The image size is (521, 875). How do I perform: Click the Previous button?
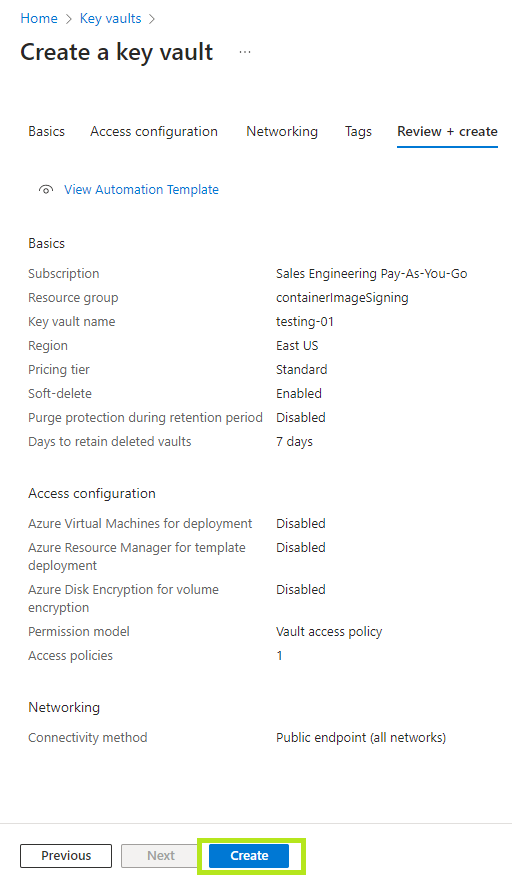tap(66, 855)
